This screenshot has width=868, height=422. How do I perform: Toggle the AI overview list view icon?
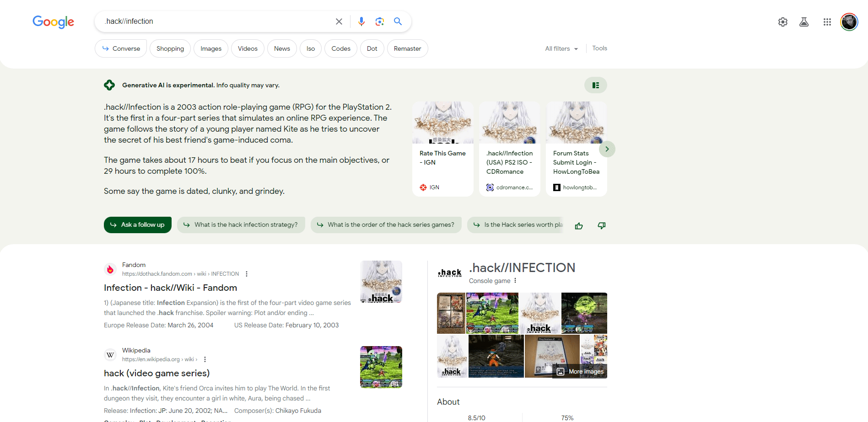[x=595, y=85]
